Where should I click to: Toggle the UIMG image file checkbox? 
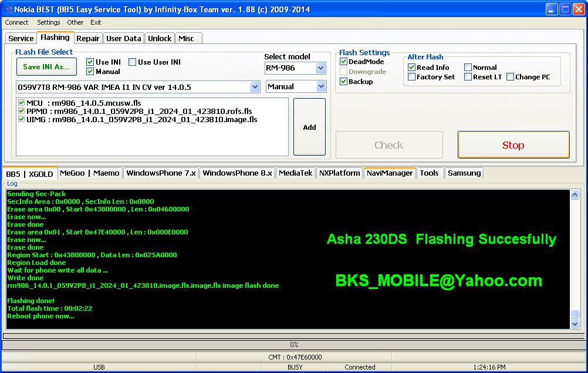[x=21, y=119]
